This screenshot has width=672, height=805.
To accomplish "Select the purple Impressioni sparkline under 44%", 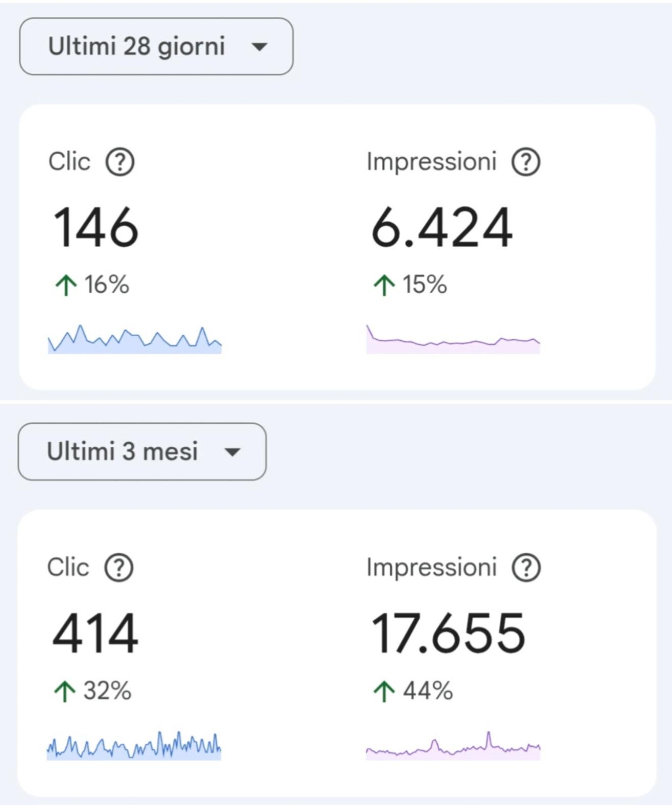I will pyautogui.click(x=453, y=747).
